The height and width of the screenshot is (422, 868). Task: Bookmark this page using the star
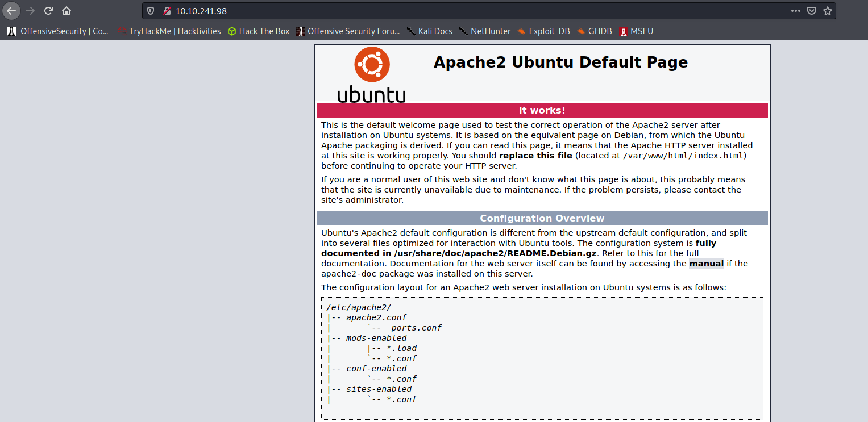[x=828, y=10]
